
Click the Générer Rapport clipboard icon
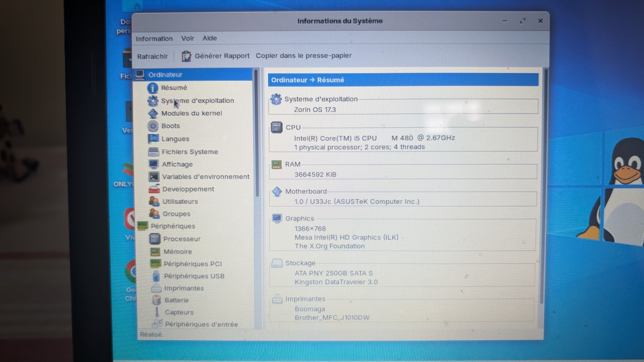pos(186,56)
